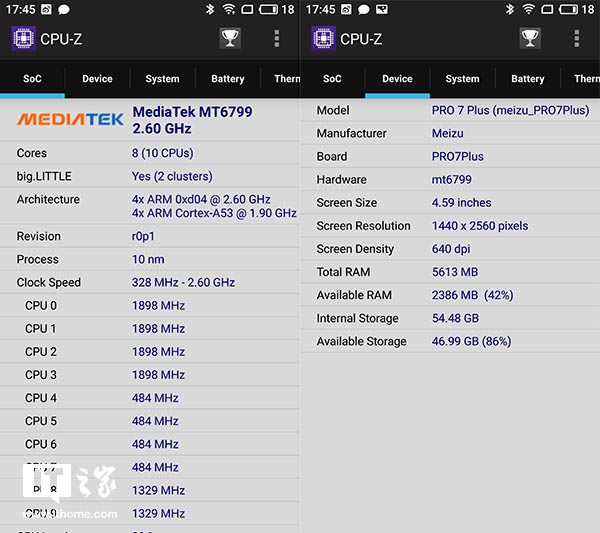Open overflow menu in right CPU-Z screen
Screen dimensions: 600x533
point(577,39)
